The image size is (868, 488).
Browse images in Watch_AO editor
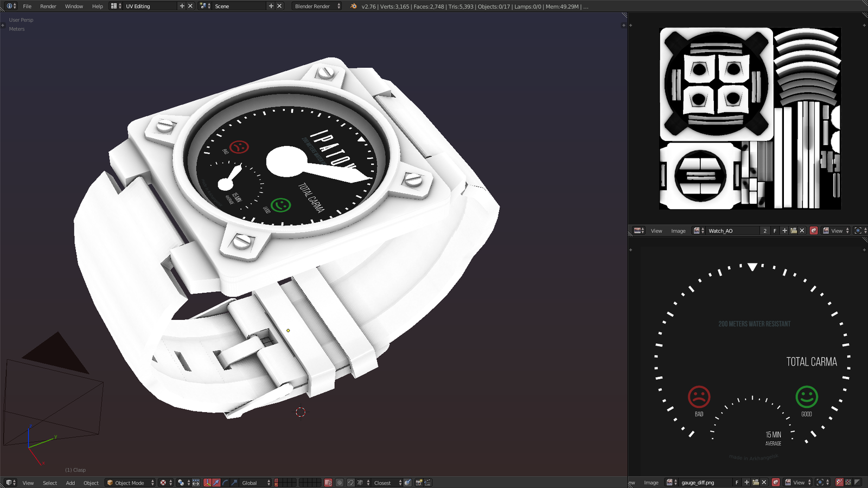[699, 231]
